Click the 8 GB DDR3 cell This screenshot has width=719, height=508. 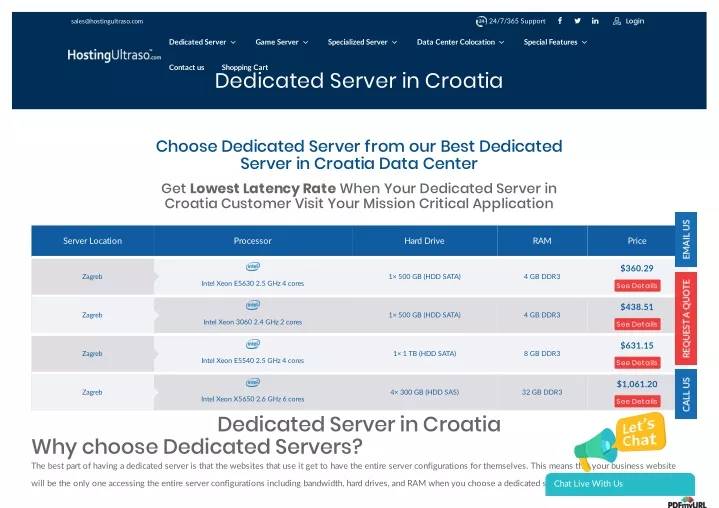(542, 353)
